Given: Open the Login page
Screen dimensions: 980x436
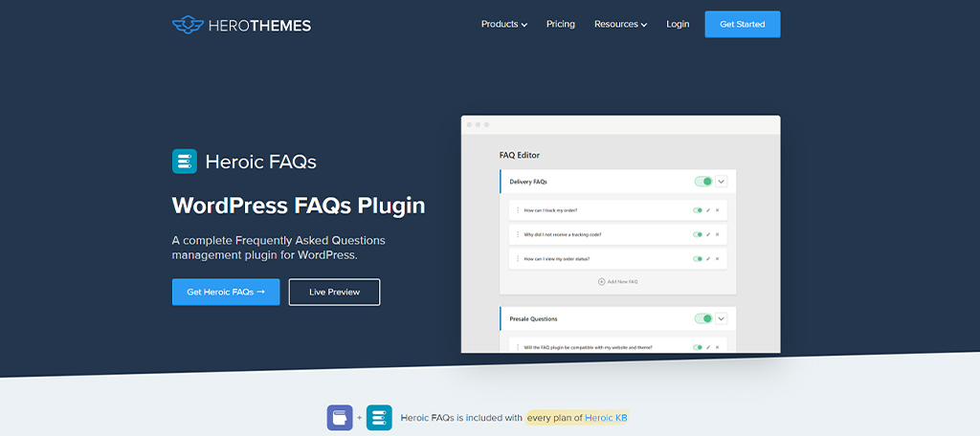Looking at the screenshot, I should click(x=678, y=24).
